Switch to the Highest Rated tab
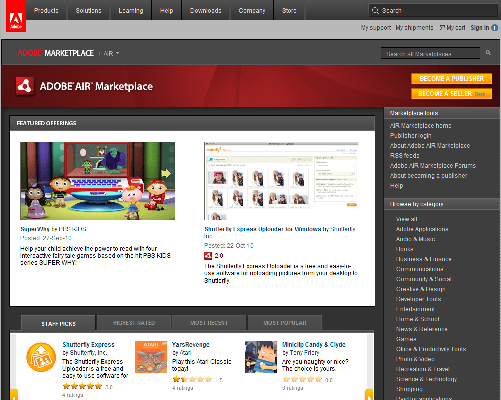The height and width of the screenshot is (400, 501). (134, 323)
